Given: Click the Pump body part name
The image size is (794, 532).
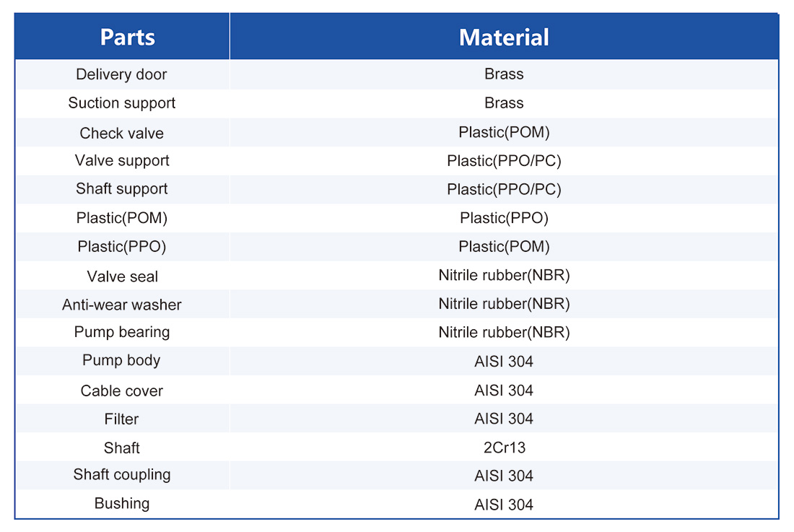Looking at the screenshot, I should tap(121, 360).
